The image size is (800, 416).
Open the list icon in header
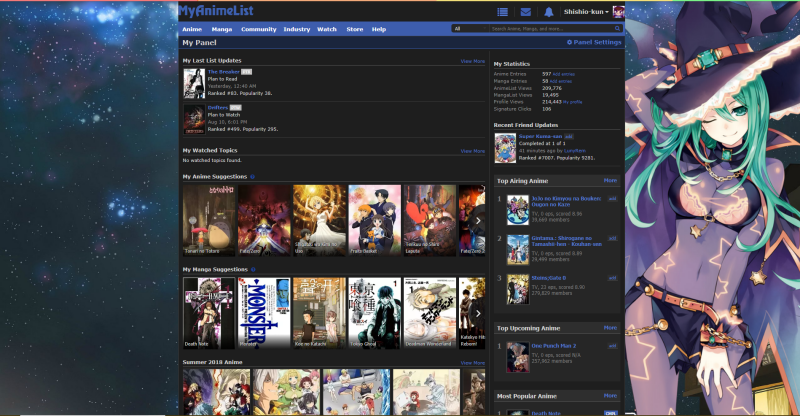point(502,12)
